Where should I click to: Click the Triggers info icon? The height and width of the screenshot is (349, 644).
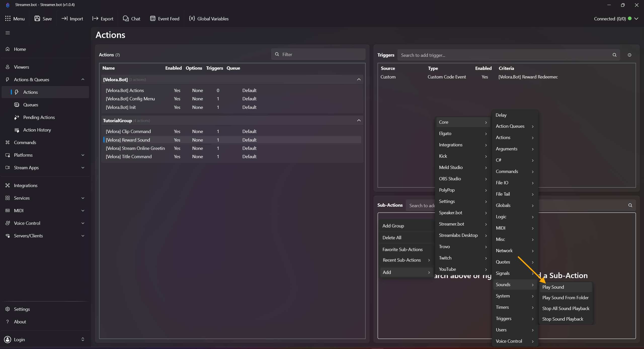coord(629,55)
